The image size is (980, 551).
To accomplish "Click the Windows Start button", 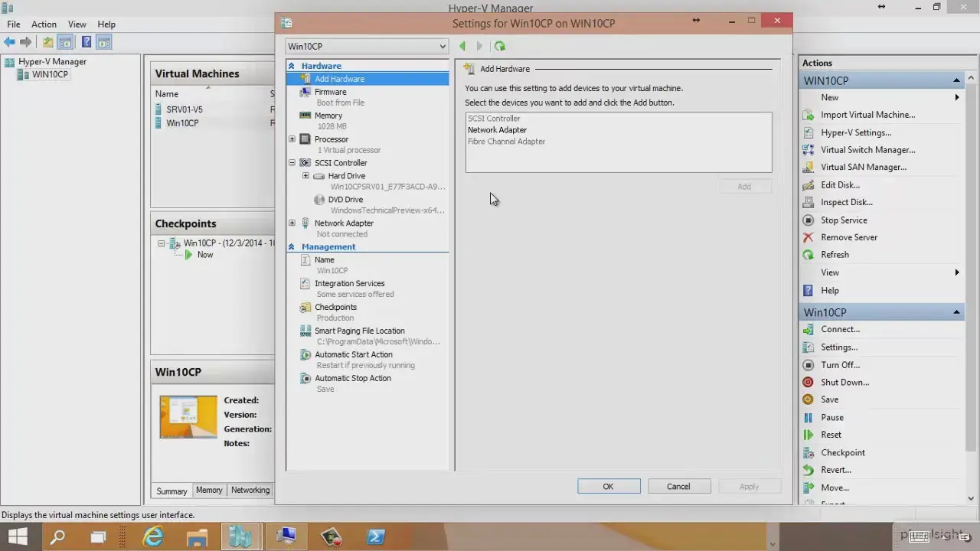I will pos(17,536).
